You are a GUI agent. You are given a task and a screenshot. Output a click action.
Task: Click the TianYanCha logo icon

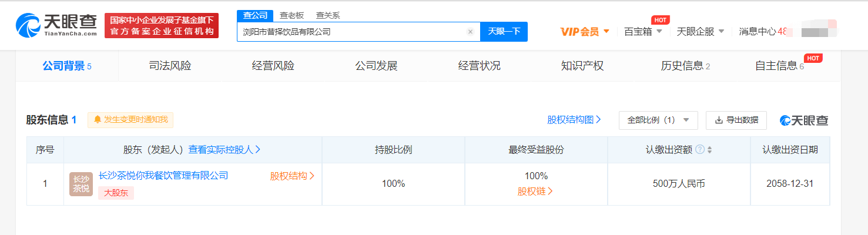pyautogui.click(x=28, y=26)
